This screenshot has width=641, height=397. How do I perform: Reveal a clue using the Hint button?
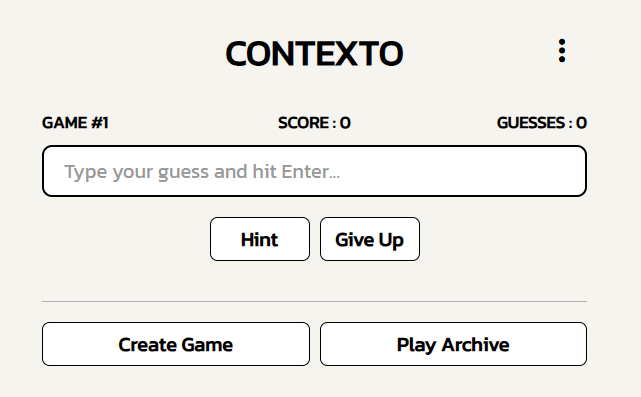260,239
